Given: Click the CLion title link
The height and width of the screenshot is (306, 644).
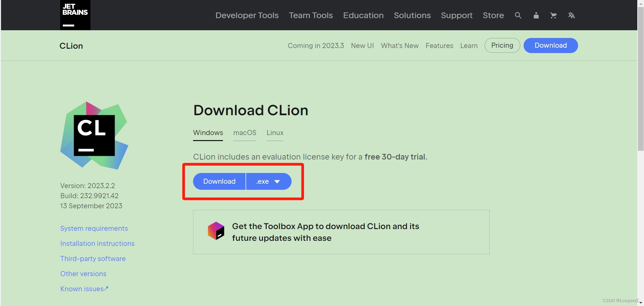Looking at the screenshot, I should click(71, 46).
